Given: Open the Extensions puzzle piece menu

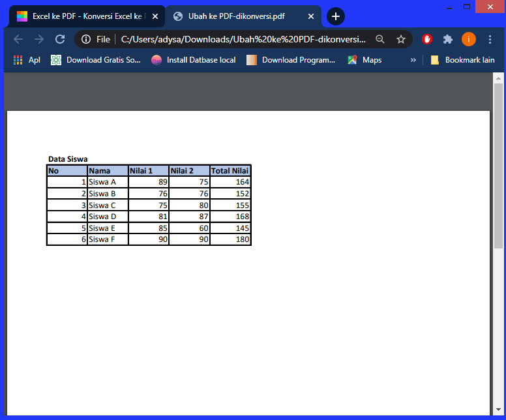Looking at the screenshot, I should (447, 39).
